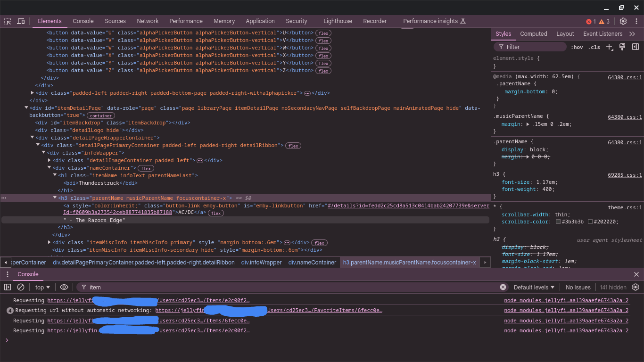Toggle the :hov element state panel

(x=577, y=47)
